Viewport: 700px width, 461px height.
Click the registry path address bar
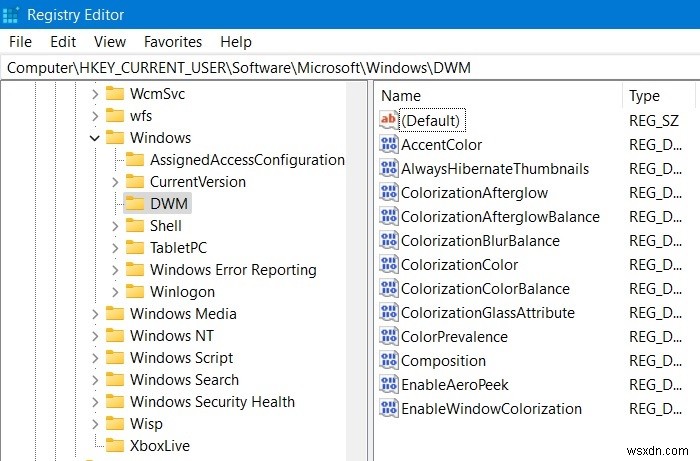coord(350,68)
